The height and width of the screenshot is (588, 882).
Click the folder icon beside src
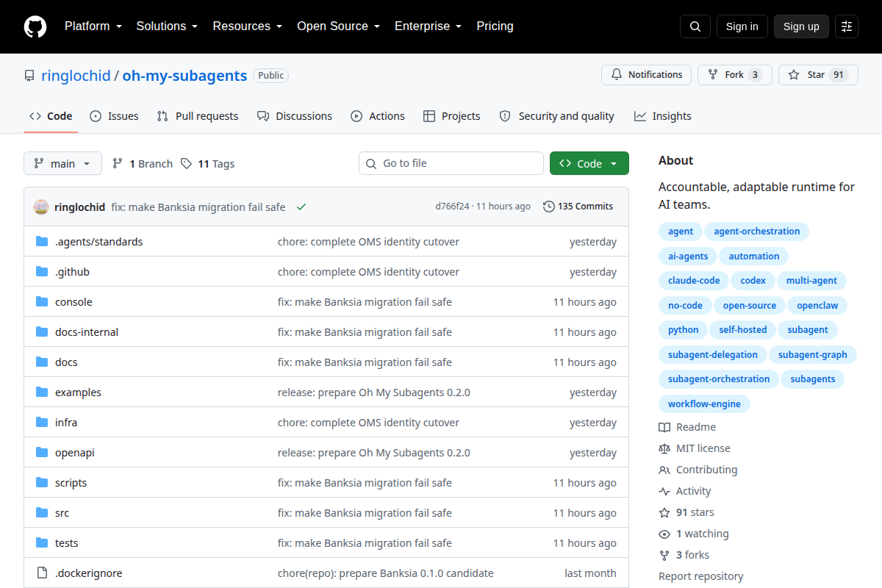click(42, 513)
